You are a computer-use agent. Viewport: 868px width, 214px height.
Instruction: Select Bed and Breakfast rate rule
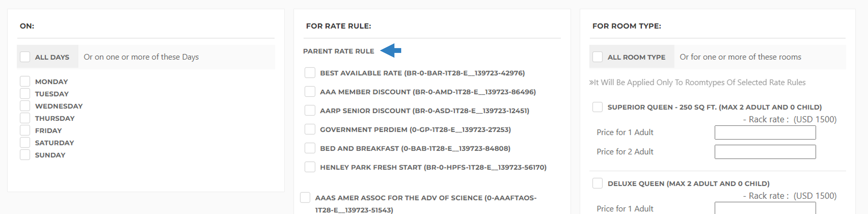point(310,148)
